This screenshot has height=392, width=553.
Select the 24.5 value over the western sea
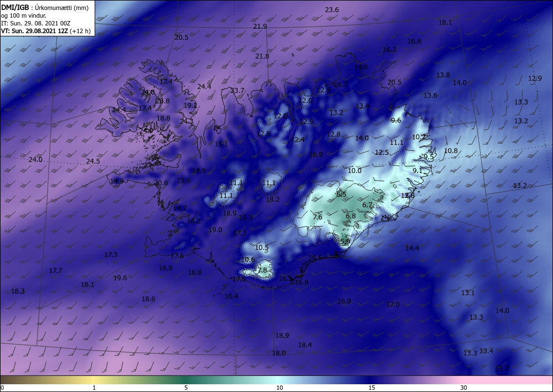(x=93, y=161)
